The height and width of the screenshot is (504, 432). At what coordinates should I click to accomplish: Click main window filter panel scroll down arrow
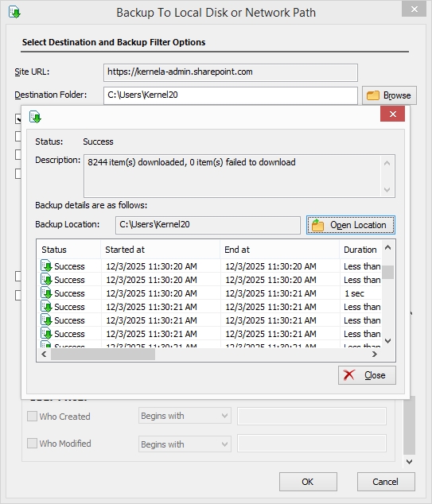coord(409,462)
